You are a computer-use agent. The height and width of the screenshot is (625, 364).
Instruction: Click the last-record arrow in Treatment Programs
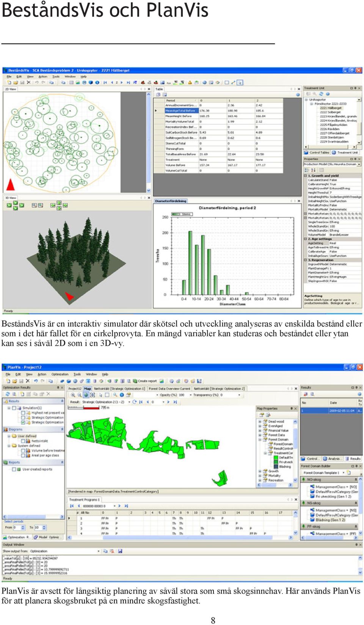126,506
